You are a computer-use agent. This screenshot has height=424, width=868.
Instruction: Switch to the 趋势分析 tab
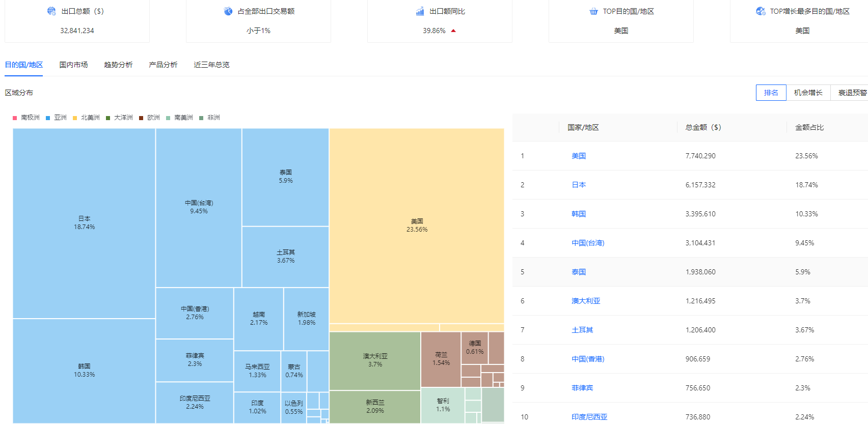pyautogui.click(x=118, y=65)
